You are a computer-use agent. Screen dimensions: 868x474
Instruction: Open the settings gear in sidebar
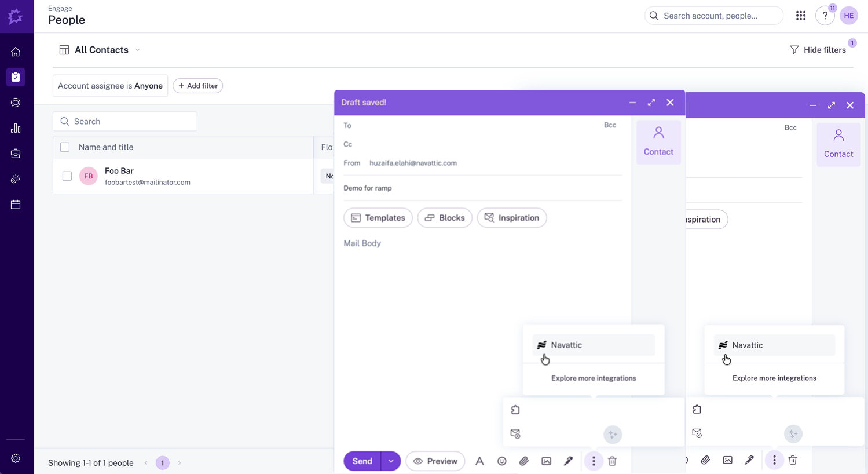click(x=16, y=458)
